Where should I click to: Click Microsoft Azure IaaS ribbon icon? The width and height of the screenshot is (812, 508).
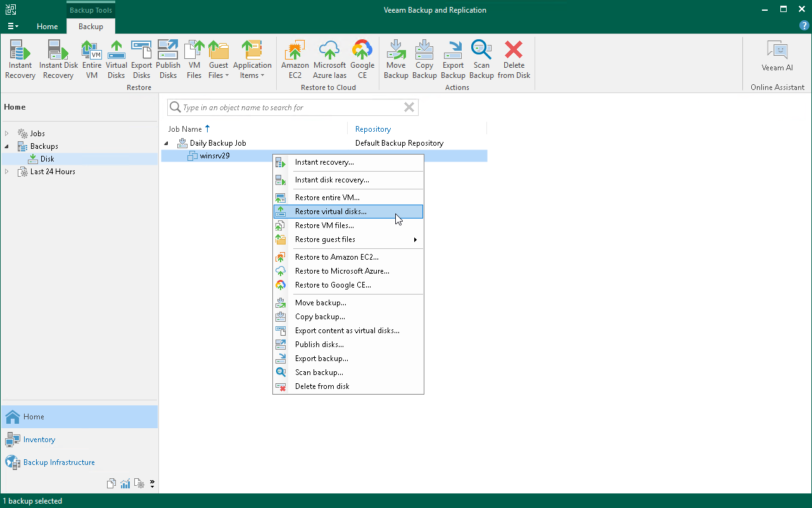(x=329, y=60)
